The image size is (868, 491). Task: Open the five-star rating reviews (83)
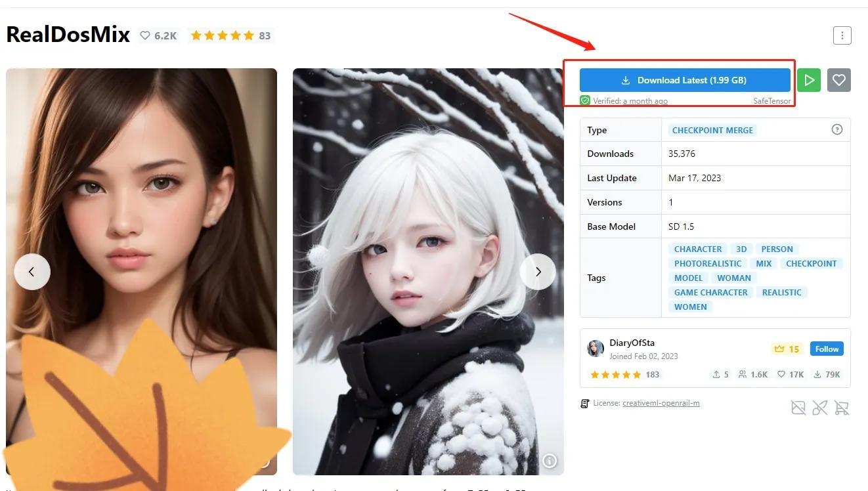point(230,35)
